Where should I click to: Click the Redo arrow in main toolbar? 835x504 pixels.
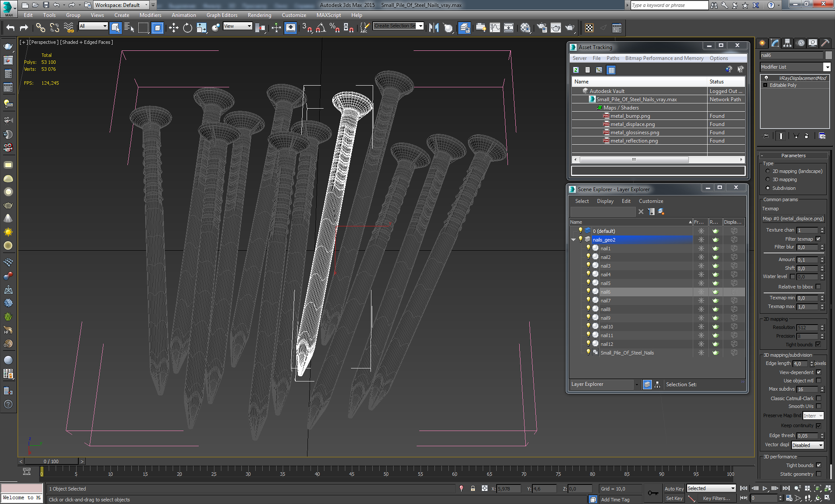point(24,28)
